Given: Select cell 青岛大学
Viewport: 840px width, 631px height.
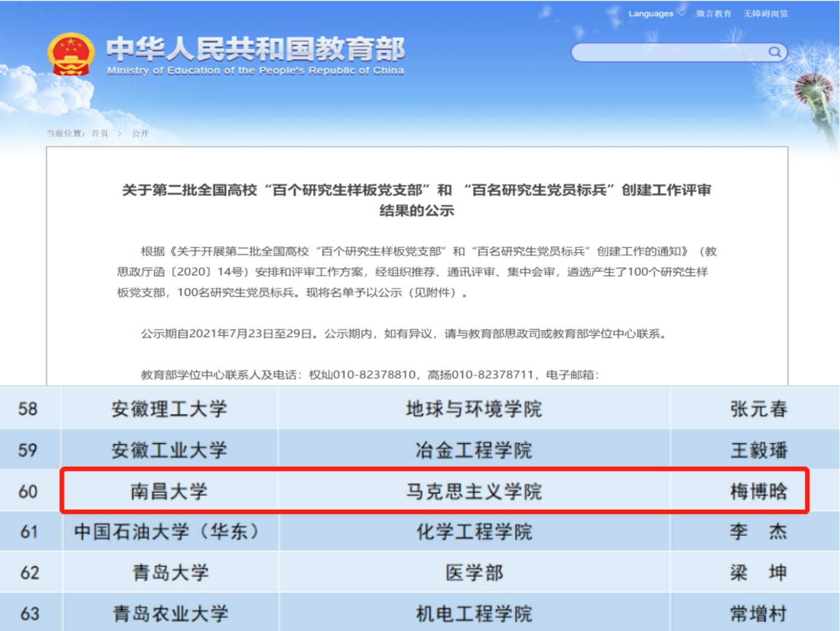Looking at the screenshot, I should pyautogui.click(x=170, y=572).
